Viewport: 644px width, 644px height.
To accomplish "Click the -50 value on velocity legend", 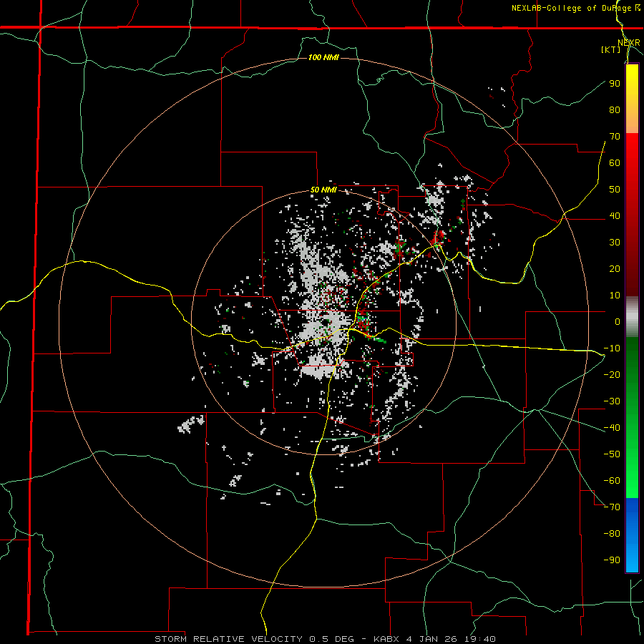I will [x=612, y=454].
